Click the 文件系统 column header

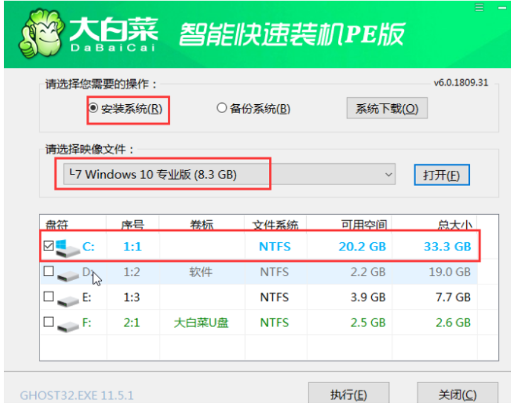point(275,225)
